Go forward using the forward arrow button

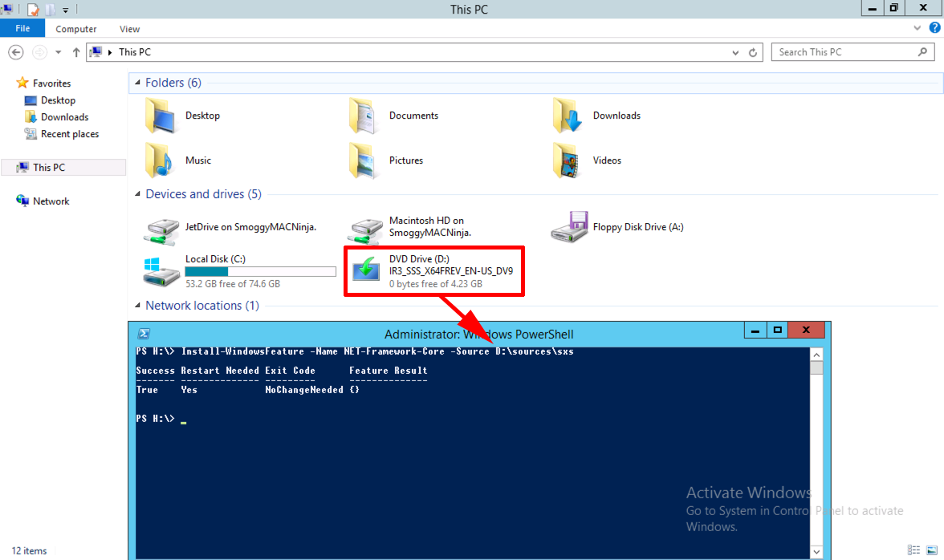pyautogui.click(x=39, y=52)
